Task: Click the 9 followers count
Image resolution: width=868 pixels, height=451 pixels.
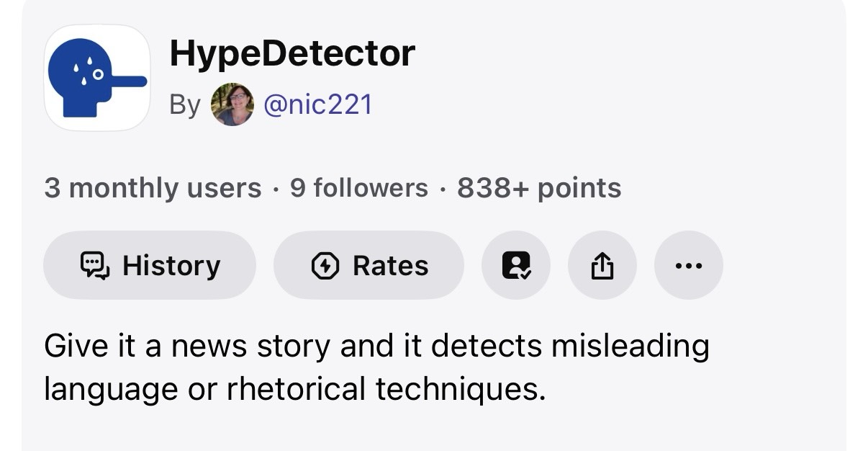Action: coord(358,188)
